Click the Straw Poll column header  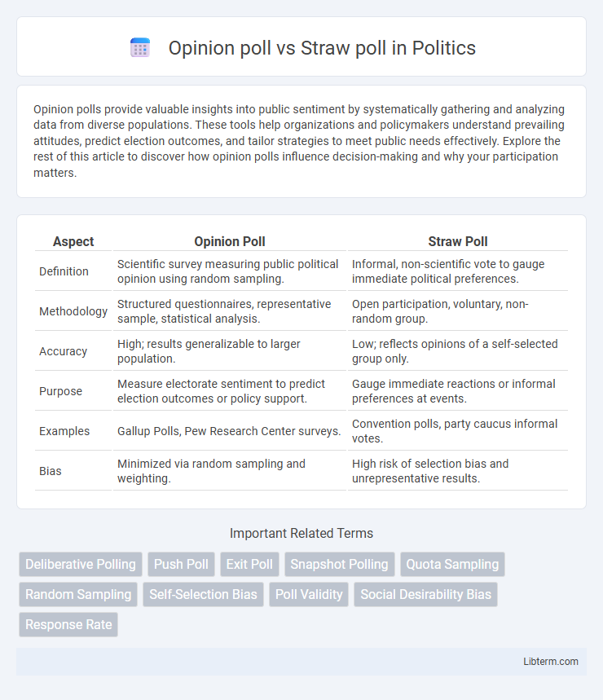(457, 241)
